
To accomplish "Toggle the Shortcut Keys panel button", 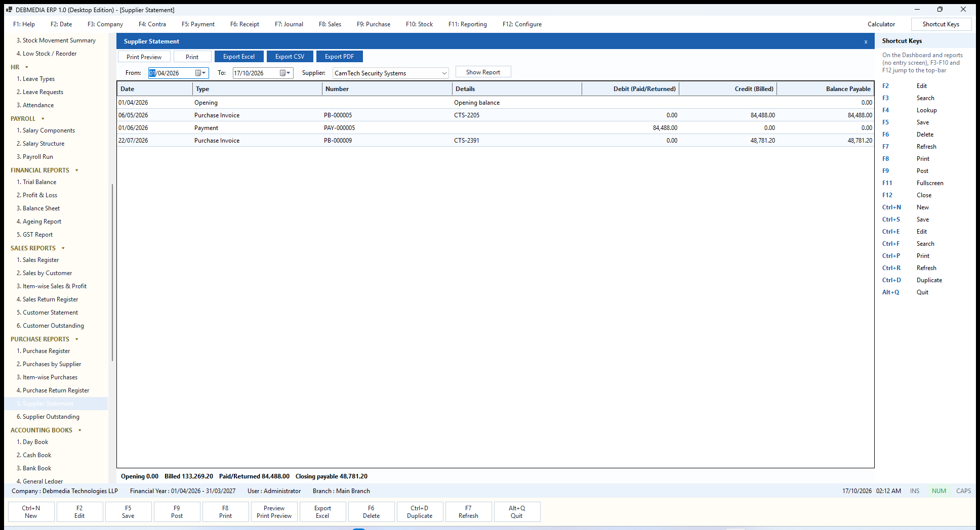I will point(941,24).
